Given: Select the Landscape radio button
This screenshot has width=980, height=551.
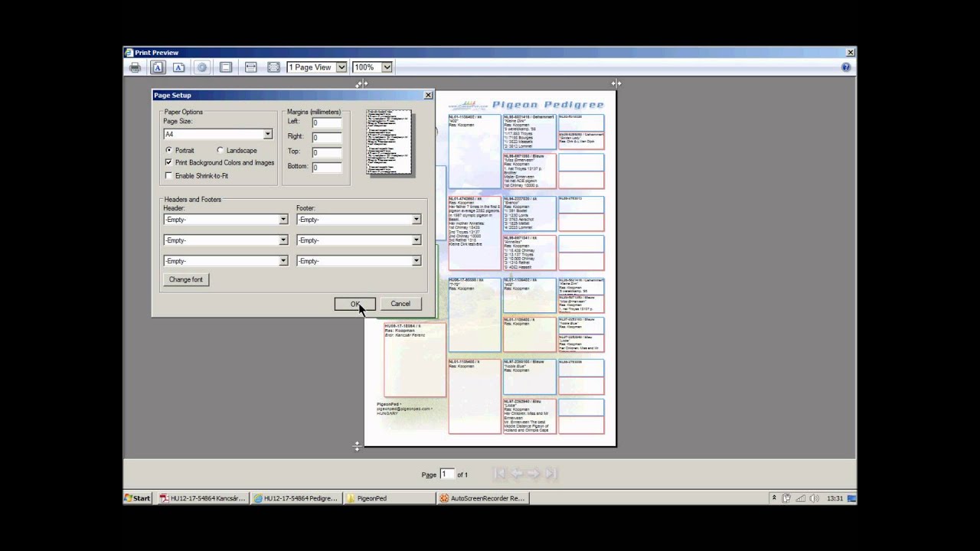Looking at the screenshot, I should [x=220, y=151].
